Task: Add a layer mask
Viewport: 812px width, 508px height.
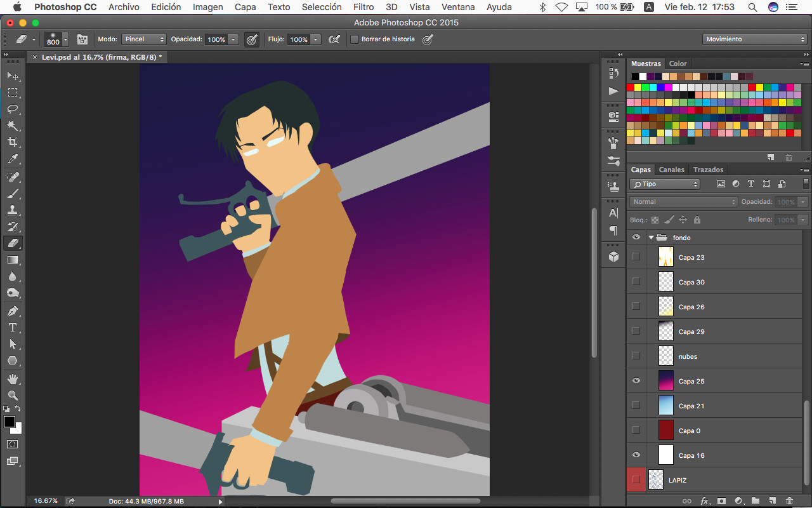Action: click(721, 501)
